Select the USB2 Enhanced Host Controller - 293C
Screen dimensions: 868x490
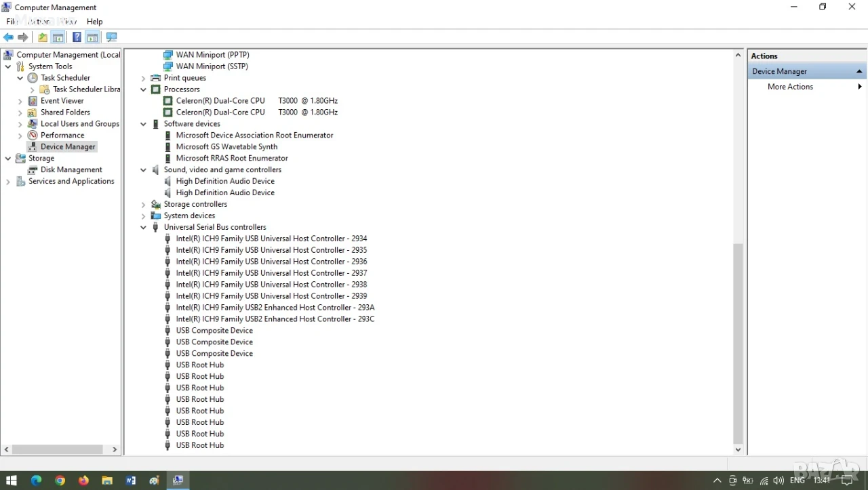click(x=275, y=320)
